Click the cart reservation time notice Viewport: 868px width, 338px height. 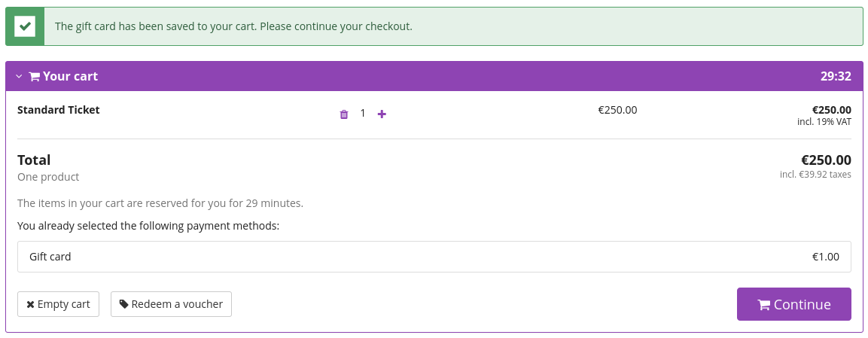160,203
